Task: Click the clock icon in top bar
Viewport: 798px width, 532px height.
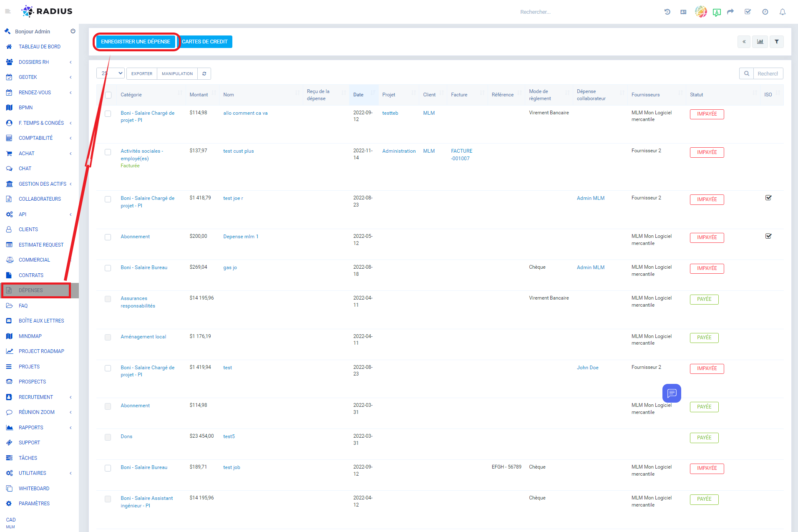Action: pos(765,12)
